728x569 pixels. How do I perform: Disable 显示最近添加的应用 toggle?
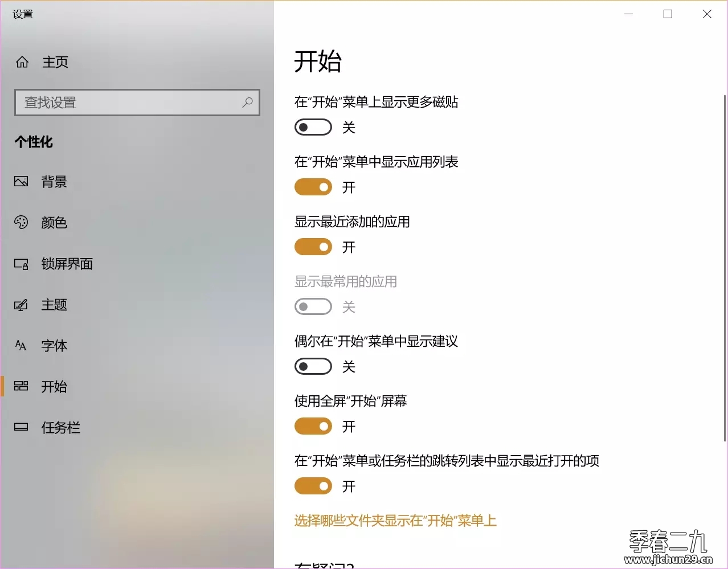[x=313, y=247]
